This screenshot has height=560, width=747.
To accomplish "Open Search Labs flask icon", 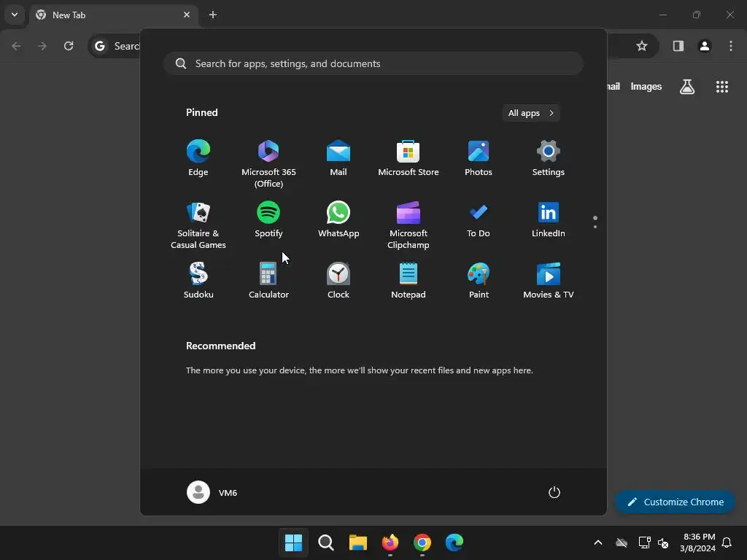I will pyautogui.click(x=687, y=87).
